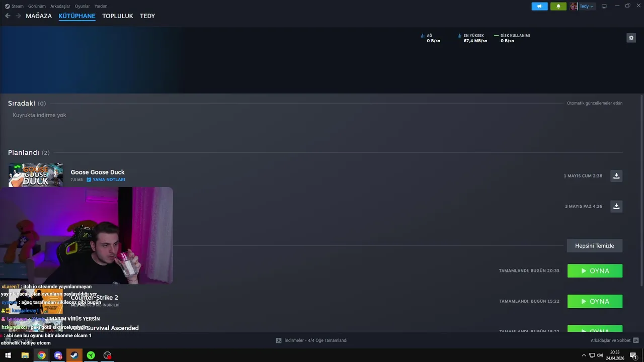Open File Explorer from taskbar
644x362 pixels.
point(25,355)
